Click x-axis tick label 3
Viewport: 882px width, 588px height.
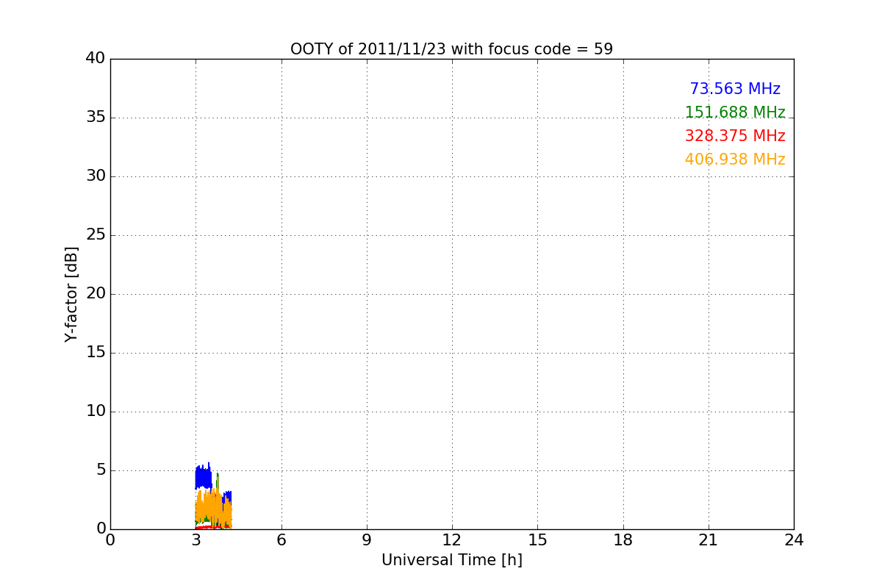point(196,539)
